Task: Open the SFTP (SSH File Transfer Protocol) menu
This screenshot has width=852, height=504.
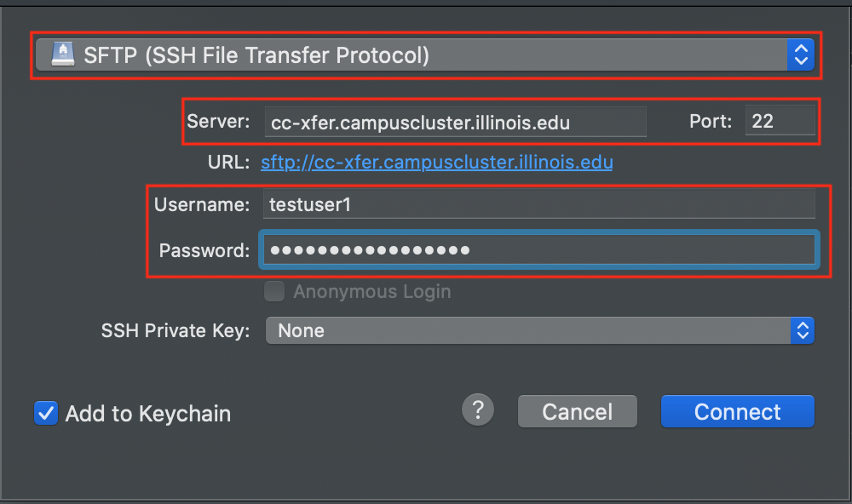Action: tap(425, 54)
